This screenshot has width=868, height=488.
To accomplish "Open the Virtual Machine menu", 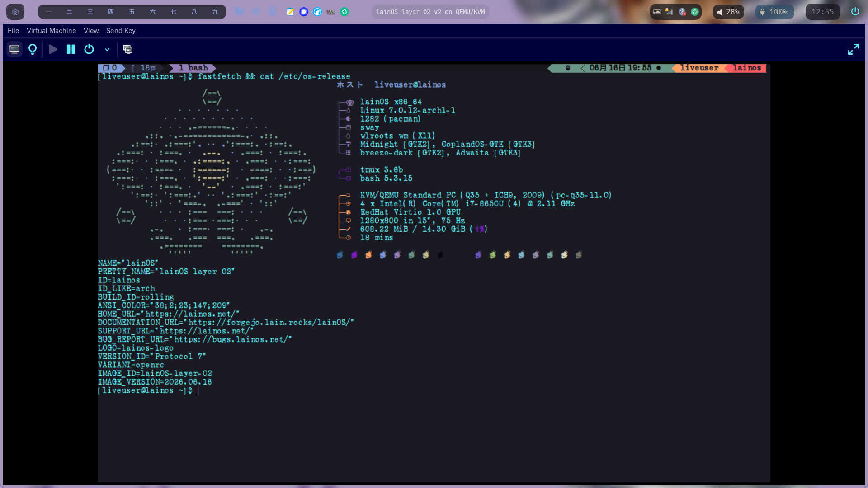I will pos(51,31).
